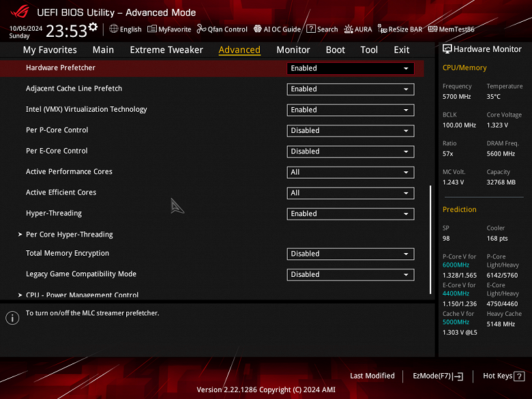The width and height of the screenshot is (532, 399).
Task: Open Hot Keys help
Action: point(503,376)
